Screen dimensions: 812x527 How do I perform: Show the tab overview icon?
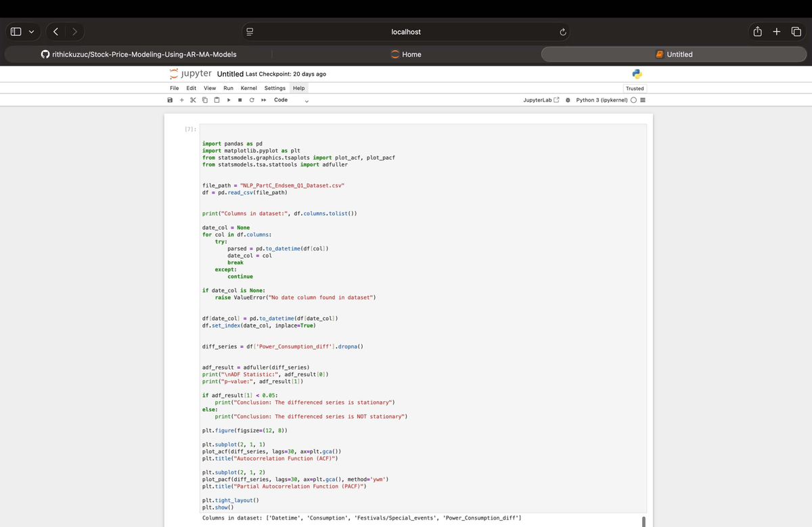pos(796,32)
